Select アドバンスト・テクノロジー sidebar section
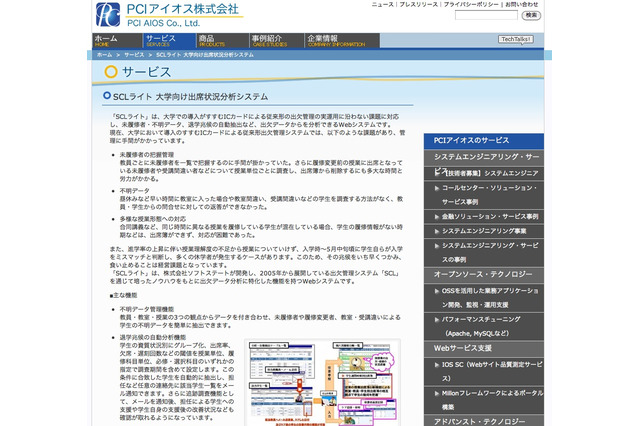The image size is (640, 426). (x=484, y=421)
